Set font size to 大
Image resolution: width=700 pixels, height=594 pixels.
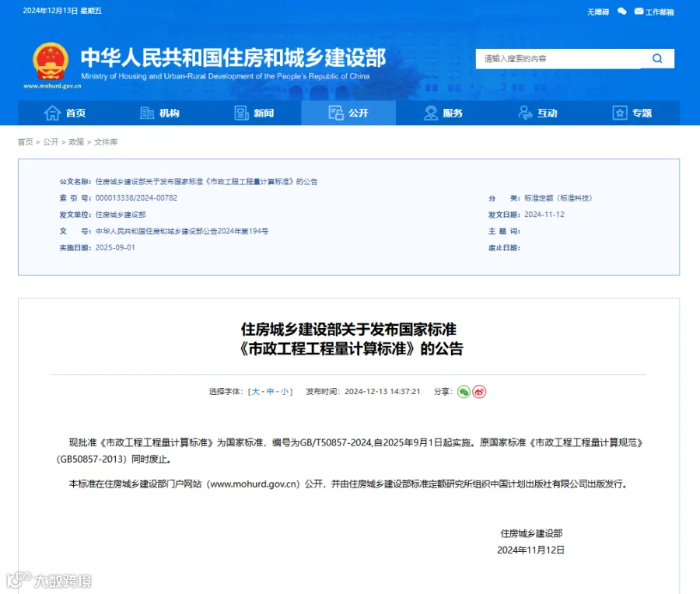pyautogui.click(x=255, y=391)
